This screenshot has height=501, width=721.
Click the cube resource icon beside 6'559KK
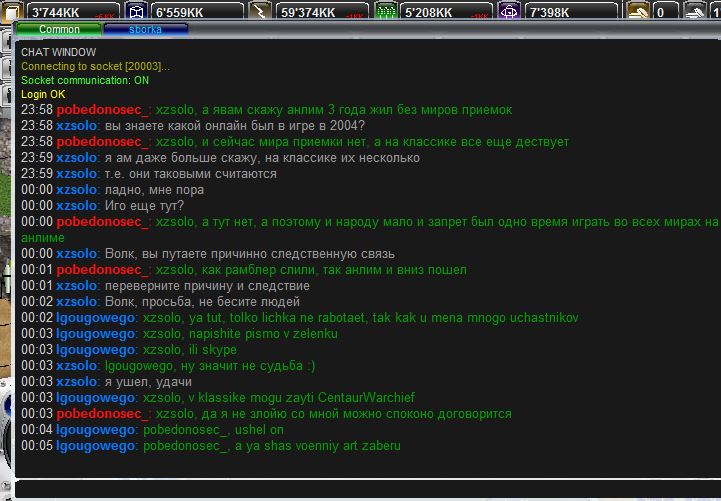coord(136,12)
